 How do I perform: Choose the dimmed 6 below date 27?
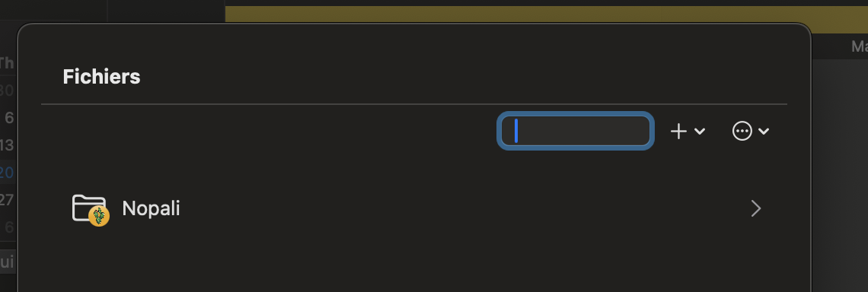pyautogui.click(x=9, y=227)
